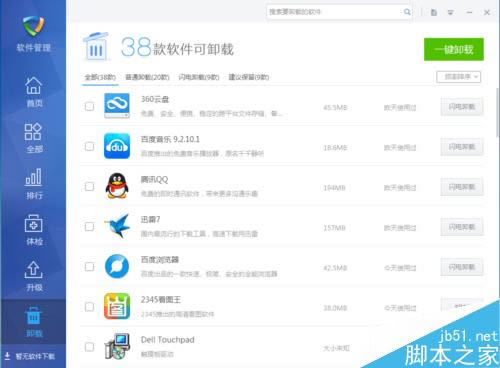Click the 2345看图王 app icon

(117, 306)
